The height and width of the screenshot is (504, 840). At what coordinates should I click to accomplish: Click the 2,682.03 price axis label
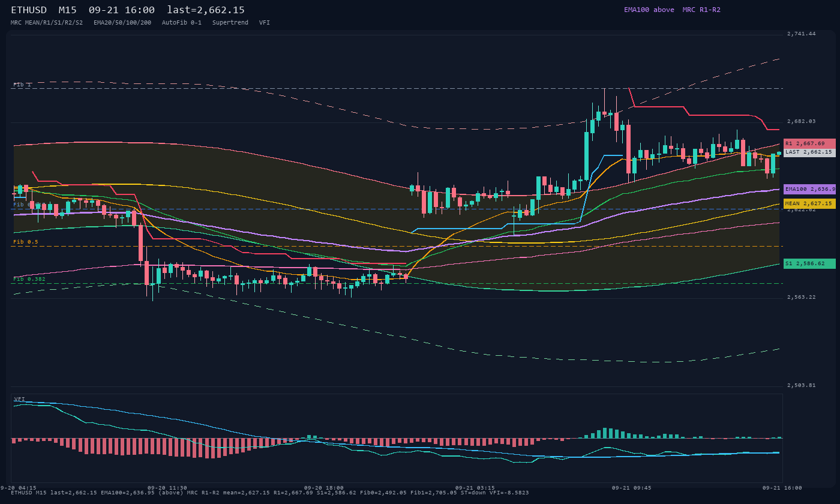pyautogui.click(x=802, y=121)
